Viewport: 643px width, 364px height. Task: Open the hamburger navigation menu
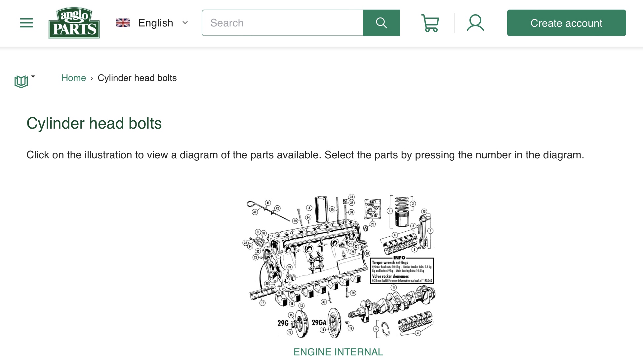tap(26, 23)
